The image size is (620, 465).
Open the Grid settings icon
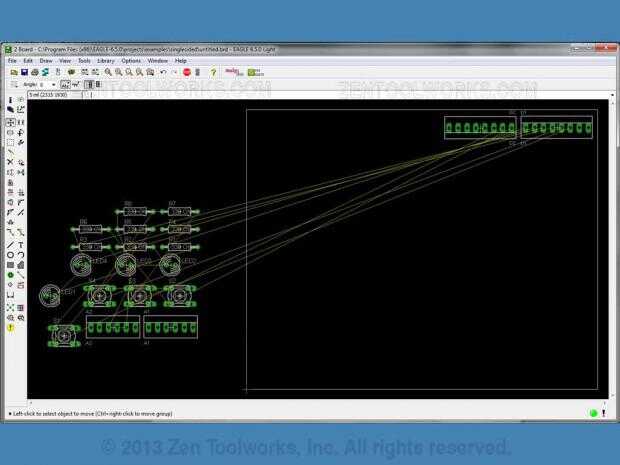point(14,84)
